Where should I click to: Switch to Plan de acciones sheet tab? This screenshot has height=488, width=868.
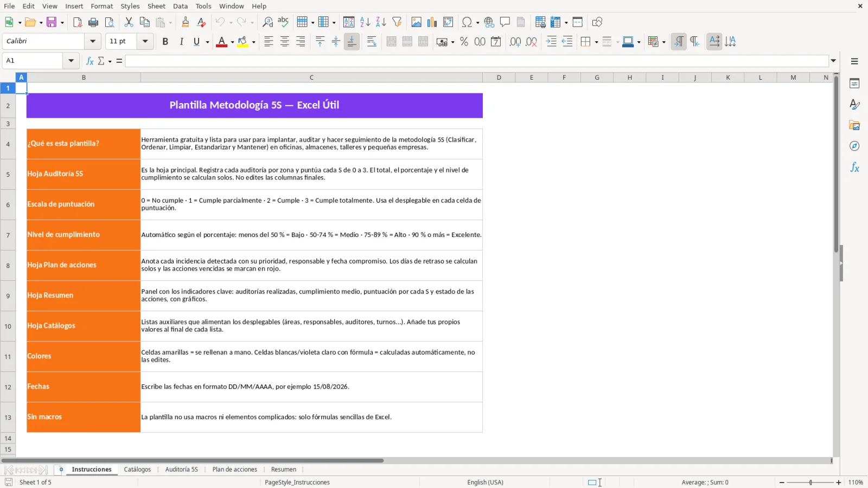(235, 470)
